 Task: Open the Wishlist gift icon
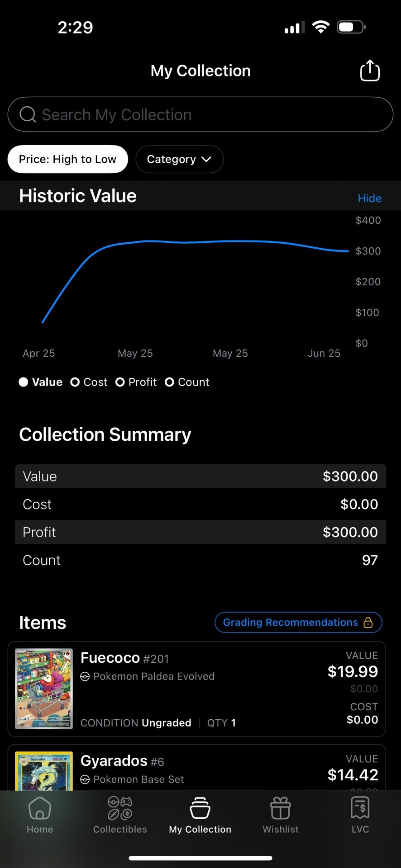pyautogui.click(x=281, y=808)
